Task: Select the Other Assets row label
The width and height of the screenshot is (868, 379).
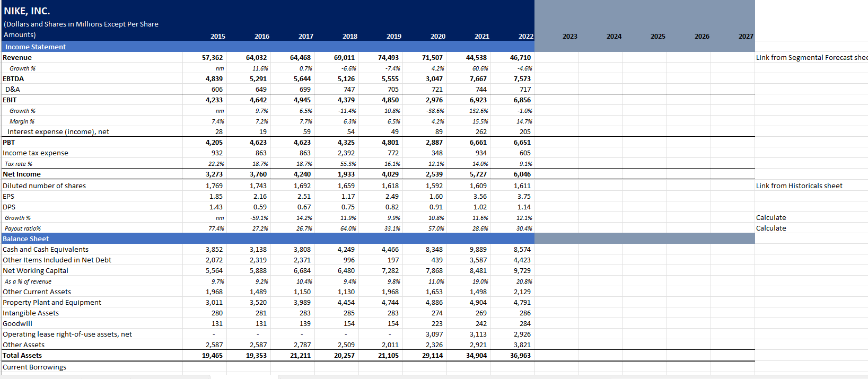Action: click(x=23, y=345)
